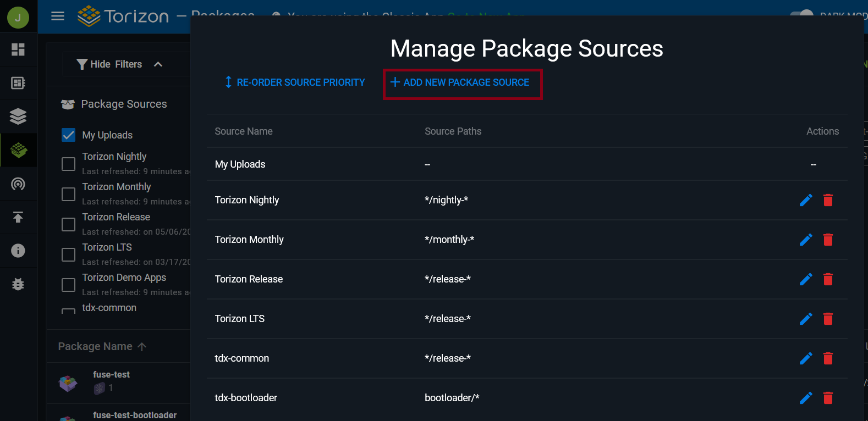The width and height of the screenshot is (868, 421).
Task: Check the Torizon Nightly filter checkbox
Action: click(x=69, y=164)
